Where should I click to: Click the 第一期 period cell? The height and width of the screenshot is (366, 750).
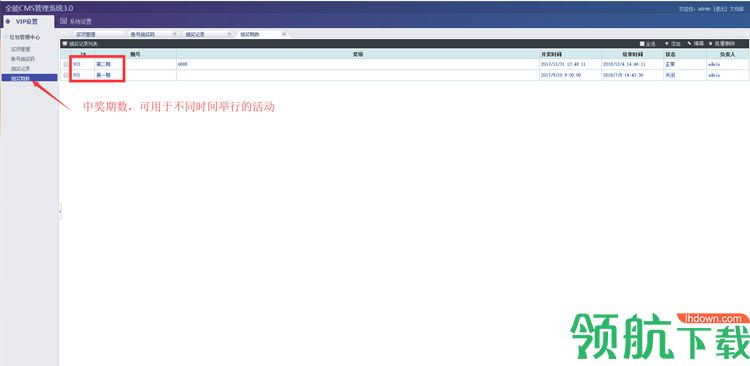coord(103,75)
